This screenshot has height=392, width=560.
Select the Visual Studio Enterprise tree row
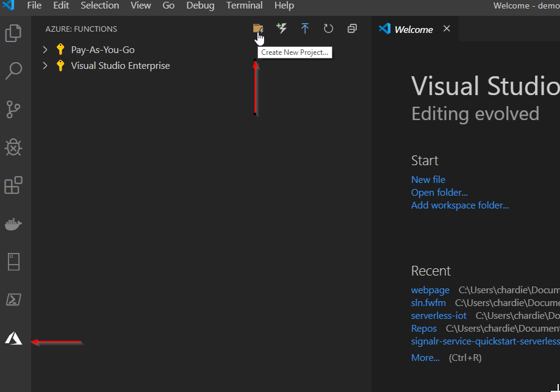tap(201, 66)
